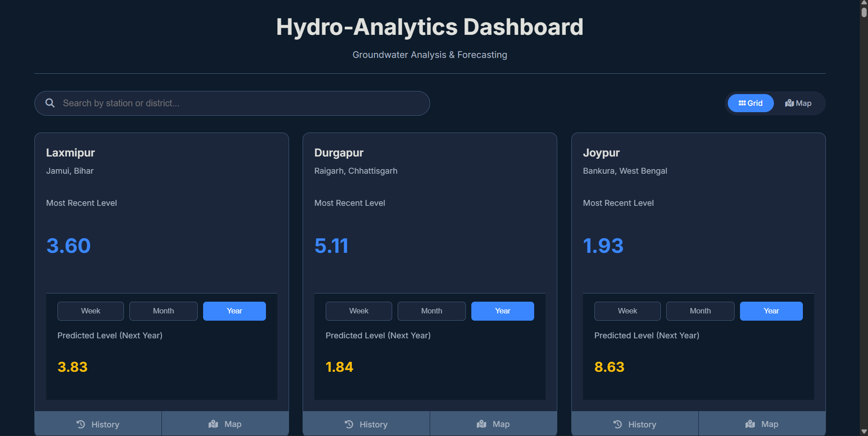868x436 pixels.
Task: Click the Durgapur station name
Action: tap(339, 153)
